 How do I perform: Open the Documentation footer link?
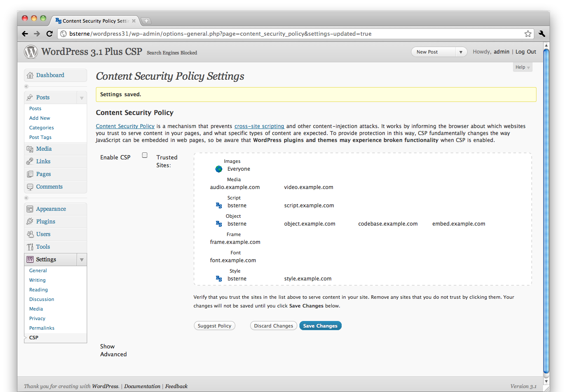[142, 386]
